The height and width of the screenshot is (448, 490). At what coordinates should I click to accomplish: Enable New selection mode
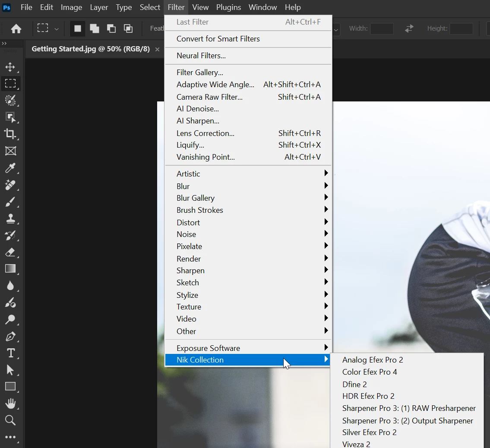78,29
